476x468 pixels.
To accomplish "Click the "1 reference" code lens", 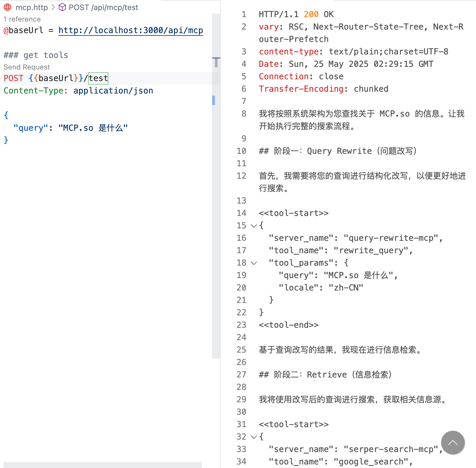I will 22,19.
